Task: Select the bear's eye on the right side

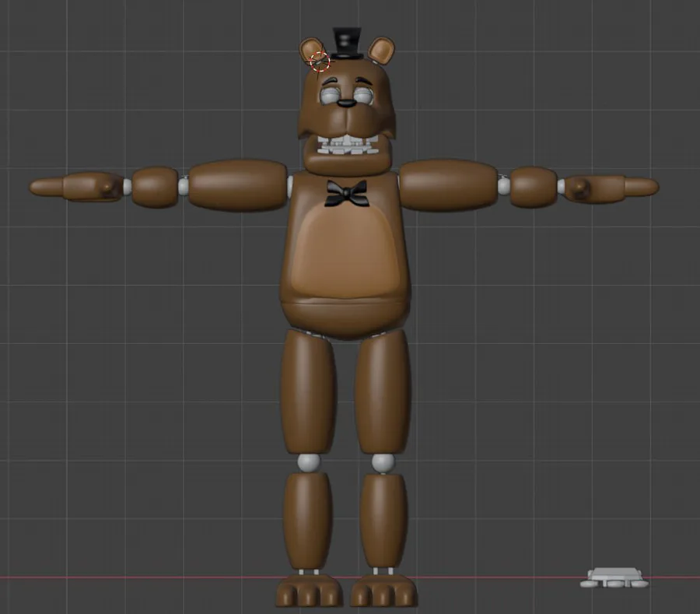Action: 364,96
